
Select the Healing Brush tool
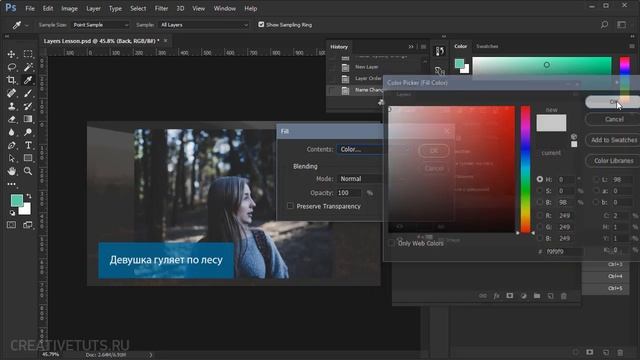tap(11, 93)
